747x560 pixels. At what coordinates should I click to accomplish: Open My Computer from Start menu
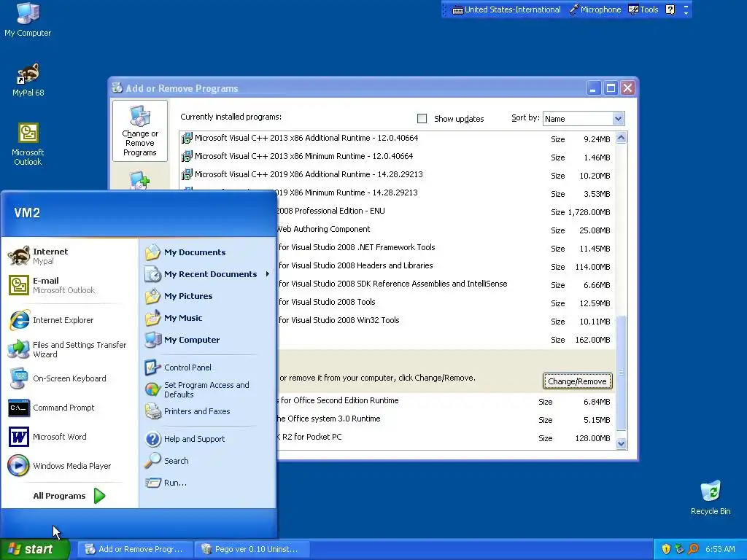coord(207,340)
